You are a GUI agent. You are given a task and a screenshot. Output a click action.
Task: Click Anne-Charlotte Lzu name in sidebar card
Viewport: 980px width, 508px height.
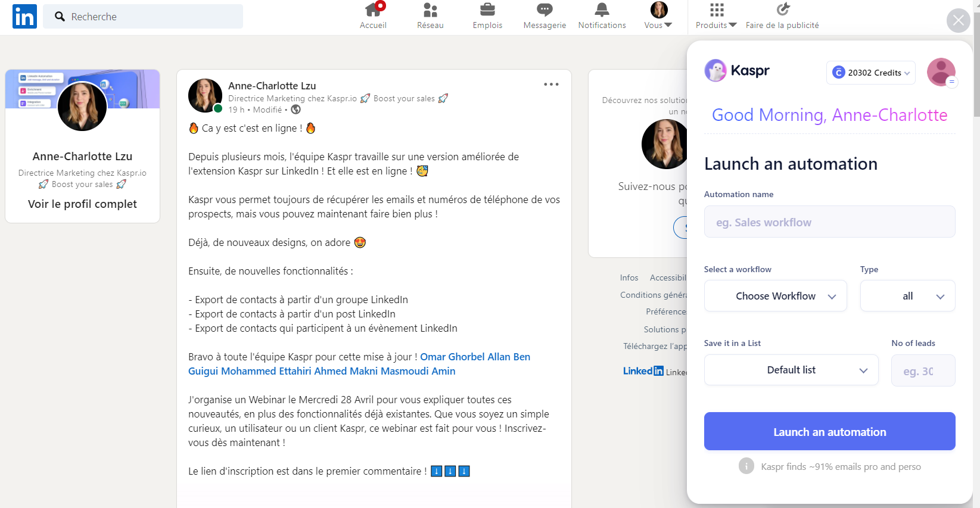82,156
